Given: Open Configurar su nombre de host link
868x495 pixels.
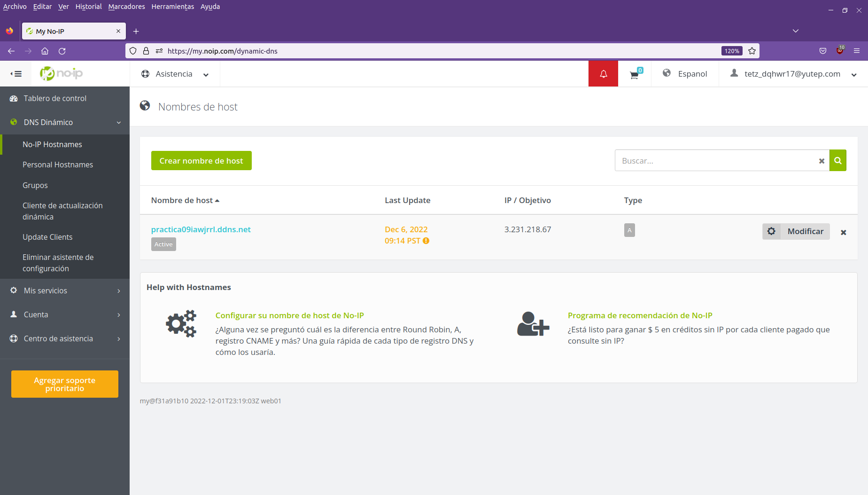Looking at the screenshot, I should (290, 315).
